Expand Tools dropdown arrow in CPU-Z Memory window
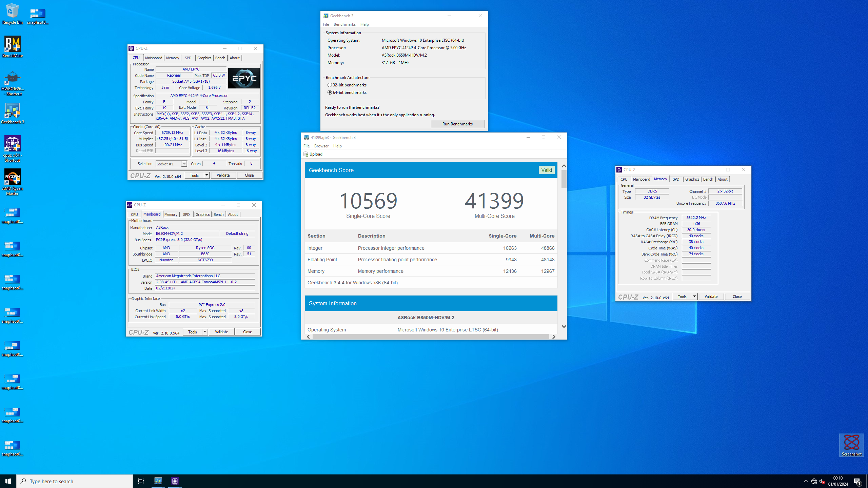 694,297
